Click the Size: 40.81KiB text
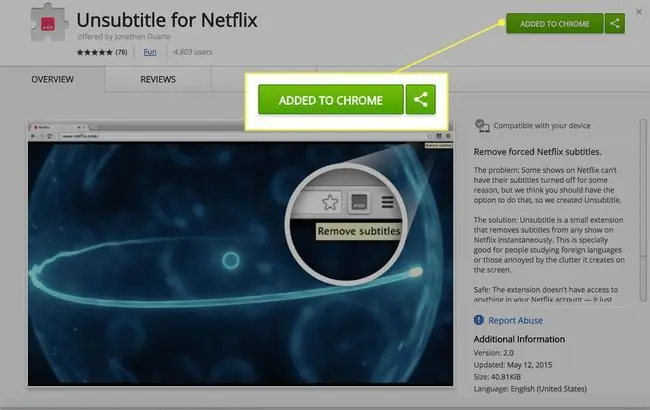The image size is (650, 410). (x=497, y=377)
